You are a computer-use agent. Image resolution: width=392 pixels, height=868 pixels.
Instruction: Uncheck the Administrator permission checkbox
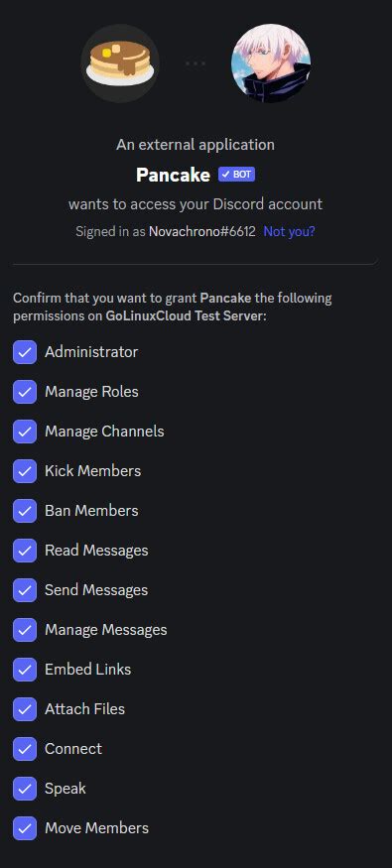pos(25,352)
